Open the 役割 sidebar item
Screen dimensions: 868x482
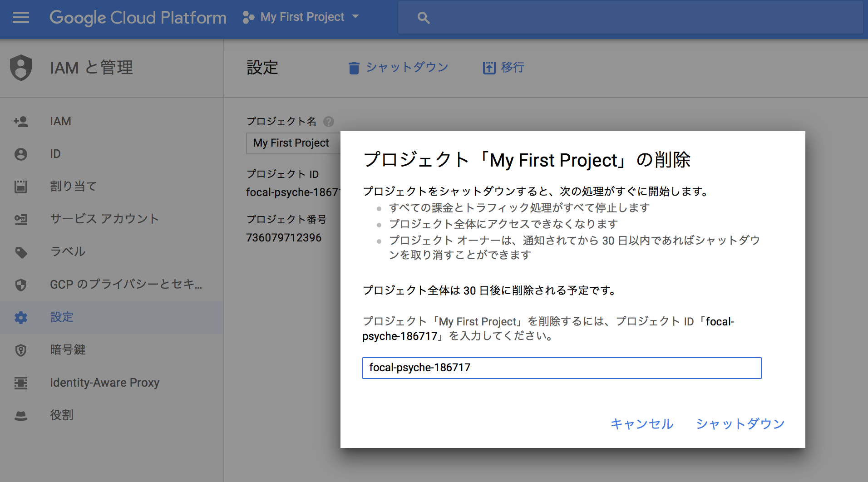click(112, 415)
